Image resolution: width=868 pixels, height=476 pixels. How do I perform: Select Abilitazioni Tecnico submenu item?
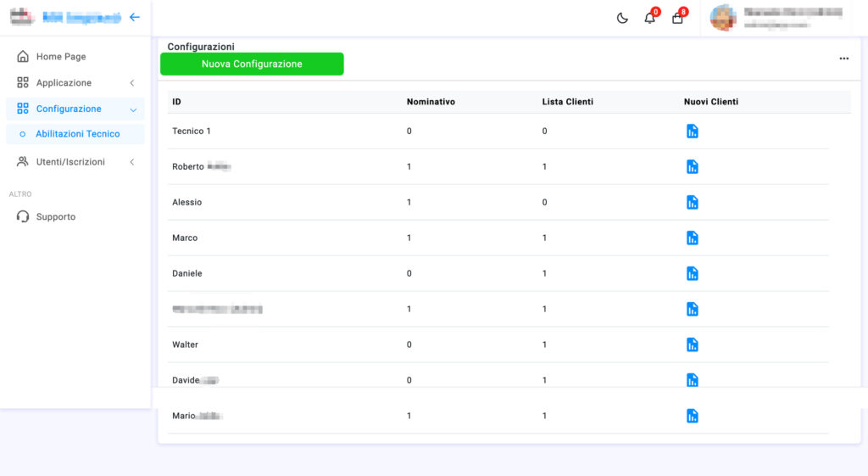pyautogui.click(x=77, y=134)
